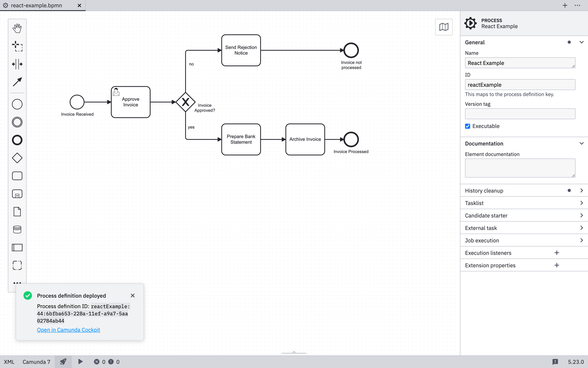Start a process instance with the play icon
This screenshot has height=368, width=588.
80,362
